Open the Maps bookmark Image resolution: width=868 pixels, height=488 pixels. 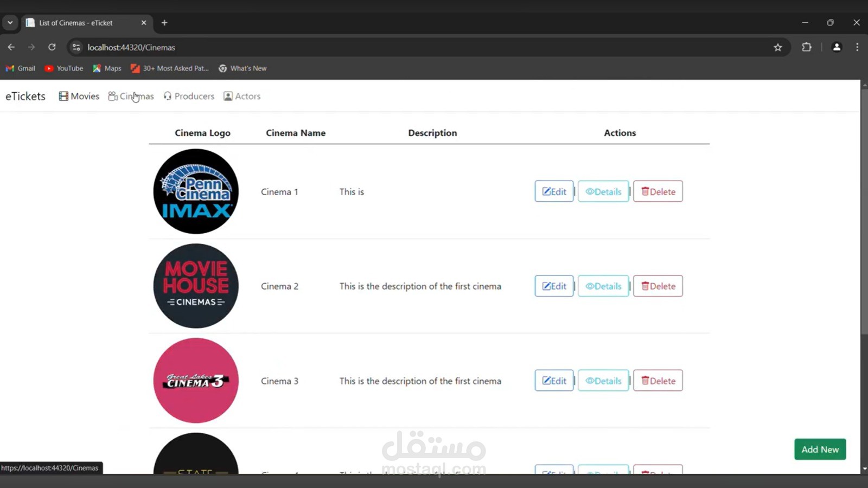pos(107,68)
